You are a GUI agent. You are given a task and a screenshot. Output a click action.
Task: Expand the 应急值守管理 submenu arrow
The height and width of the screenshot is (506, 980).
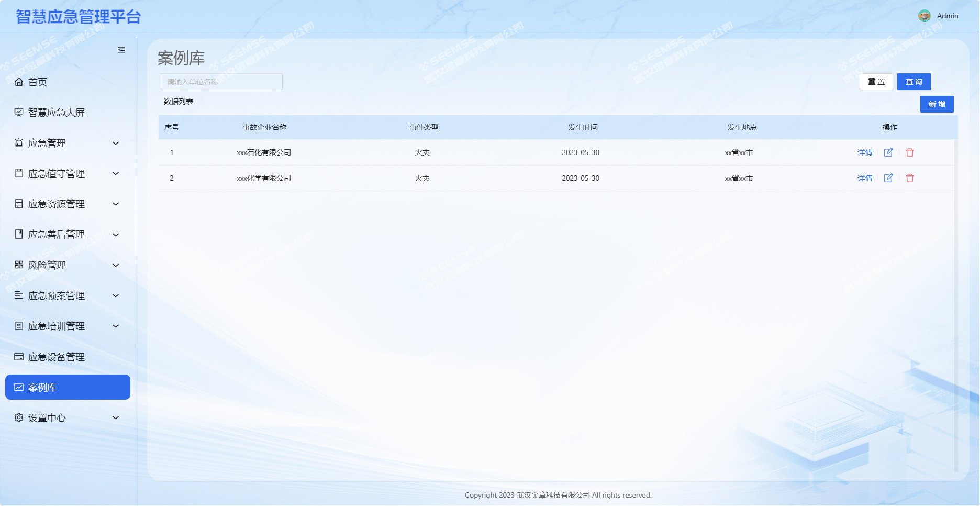point(116,173)
